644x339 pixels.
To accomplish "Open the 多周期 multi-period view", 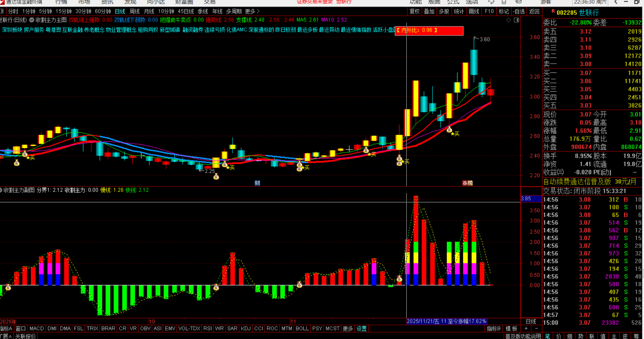I will [234, 11].
